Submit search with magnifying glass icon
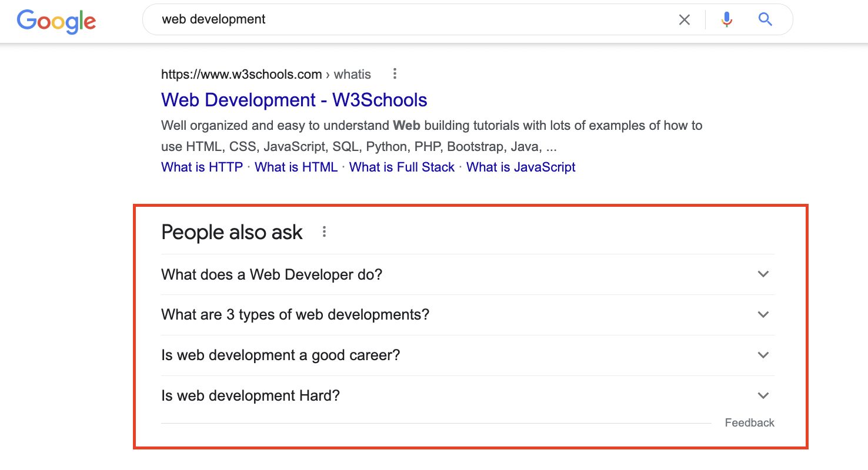Screen dimensions: 868x470 (x=765, y=20)
